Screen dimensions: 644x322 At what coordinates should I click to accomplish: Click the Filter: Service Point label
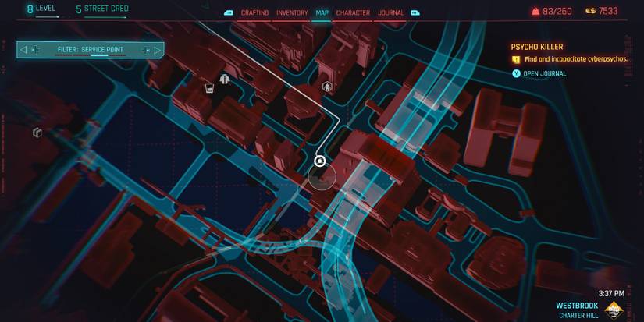(91, 50)
